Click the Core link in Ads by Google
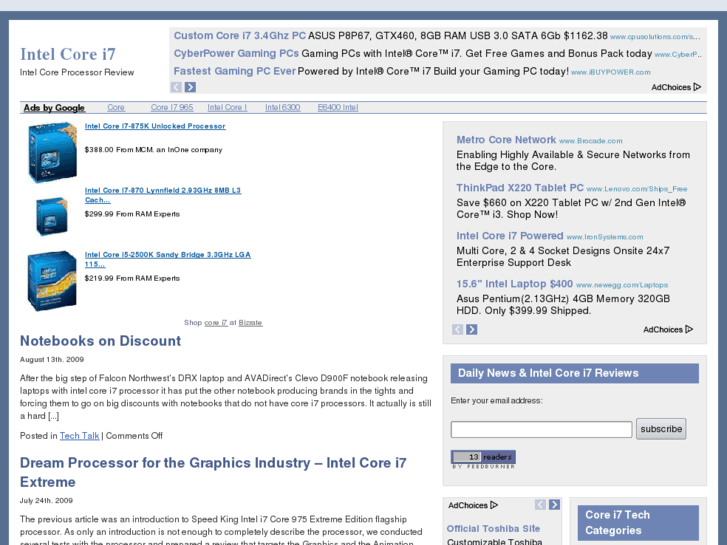Viewport: 727px width, 545px height. [116, 107]
